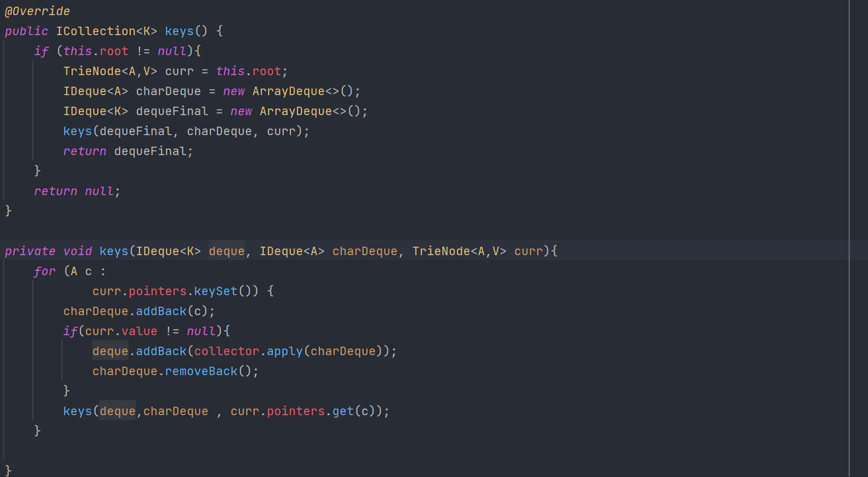
Task: Click the return dequeFinal statement
Action: click(128, 152)
